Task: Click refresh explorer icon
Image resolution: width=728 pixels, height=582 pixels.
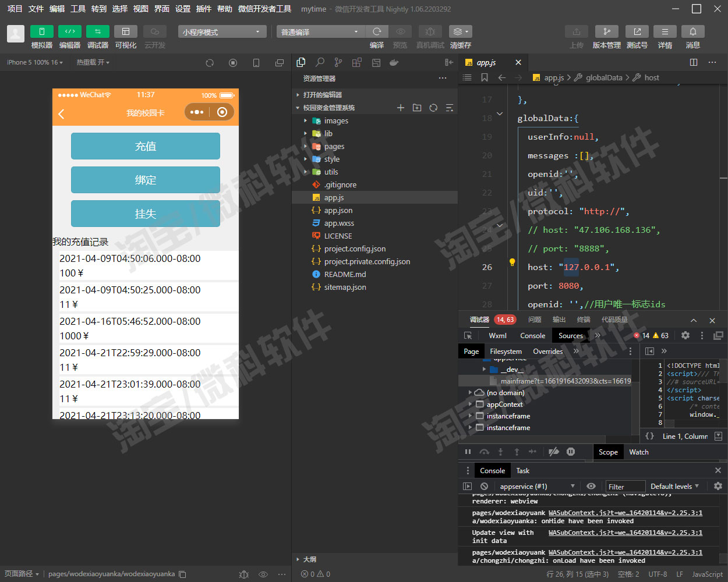Action: click(433, 108)
